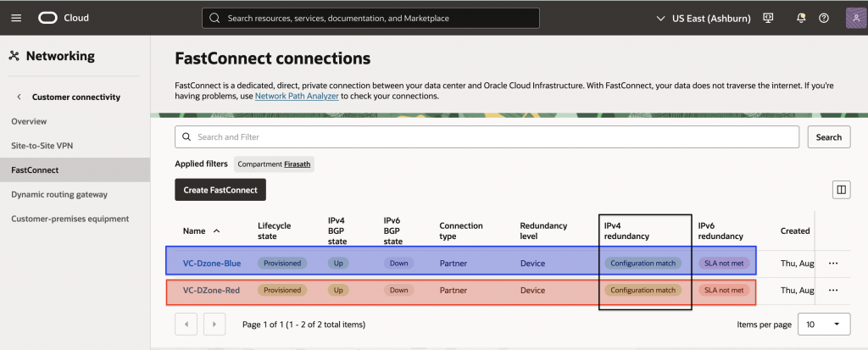The image size is (868, 350).
Task: Open Dynamic routing gateway in sidebar
Action: click(x=59, y=194)
